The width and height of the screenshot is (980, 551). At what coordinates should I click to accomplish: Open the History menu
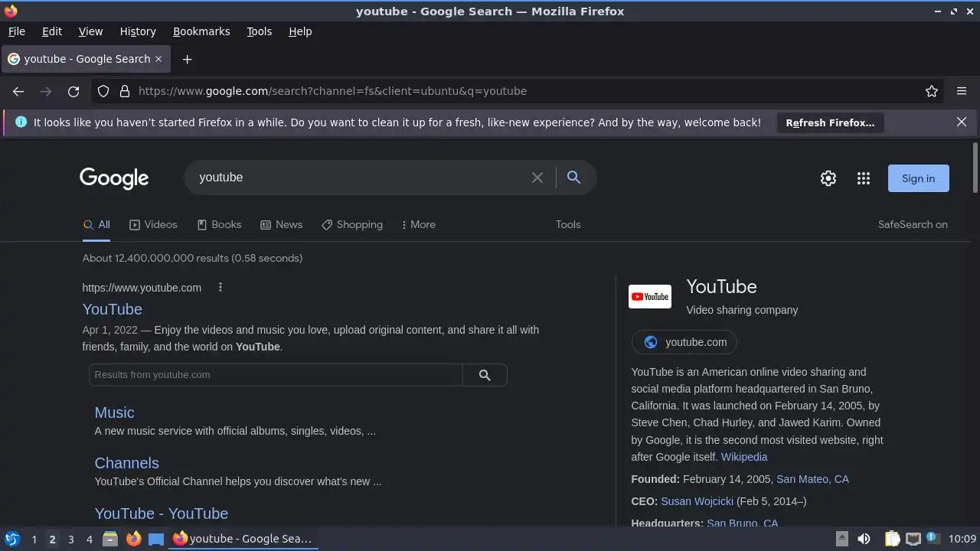pyautogui.click(x=138, y=31)
